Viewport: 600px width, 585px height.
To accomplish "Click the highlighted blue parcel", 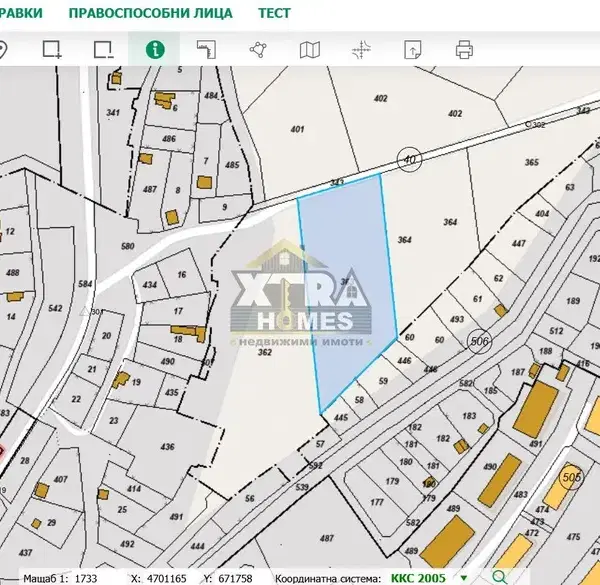I will (348, 295).
